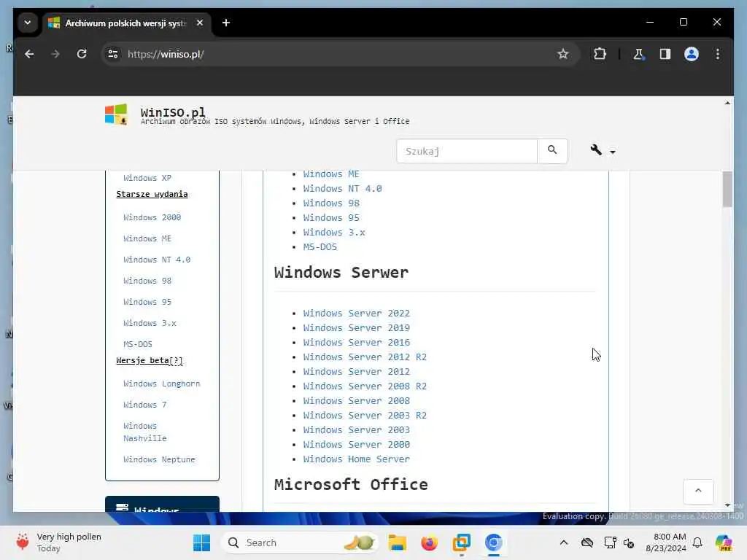Viewport: 747px width, 560px height.
Task: Expand the tab search dropdown
Action: click(28, 23)
